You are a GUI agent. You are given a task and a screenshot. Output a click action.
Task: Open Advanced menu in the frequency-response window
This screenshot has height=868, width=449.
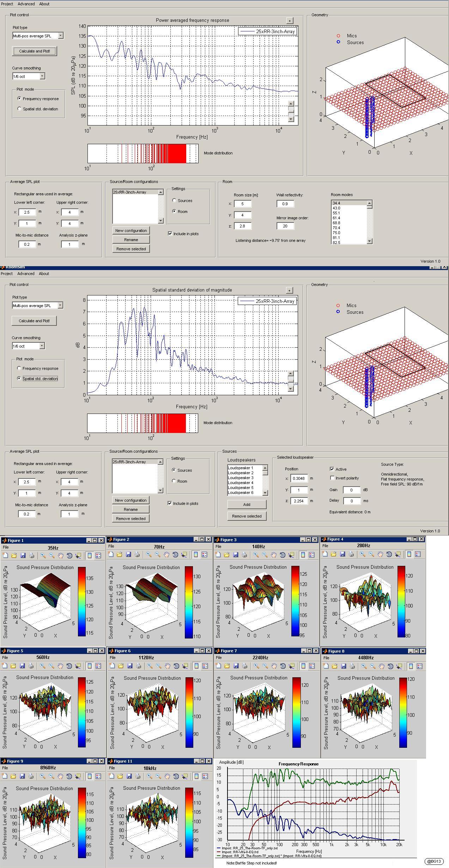pos(26,4)
